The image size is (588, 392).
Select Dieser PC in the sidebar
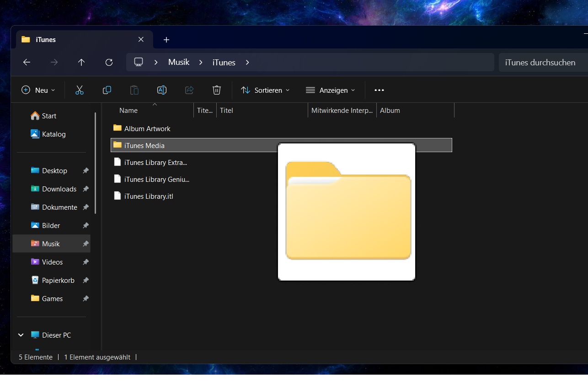[x=51, y=335]
